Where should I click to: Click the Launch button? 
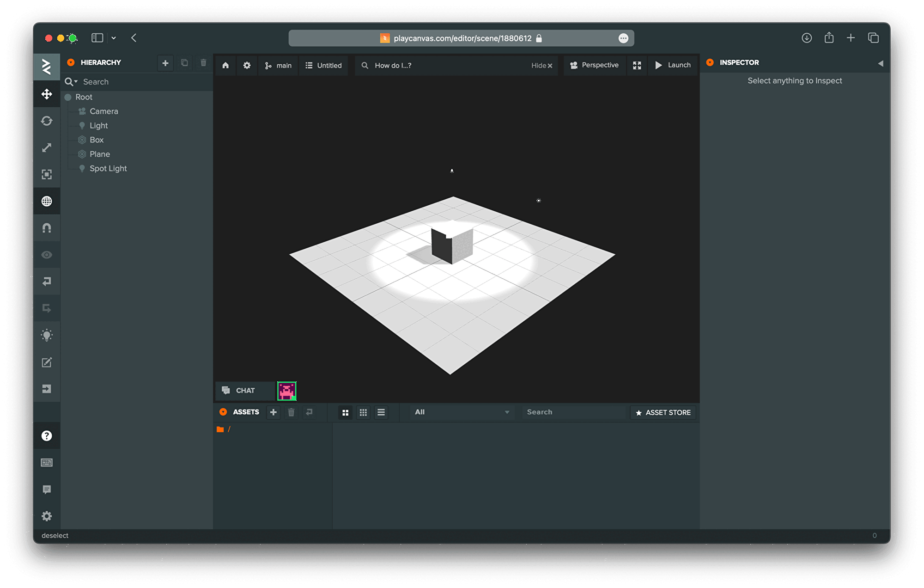(x=673, y=65)
